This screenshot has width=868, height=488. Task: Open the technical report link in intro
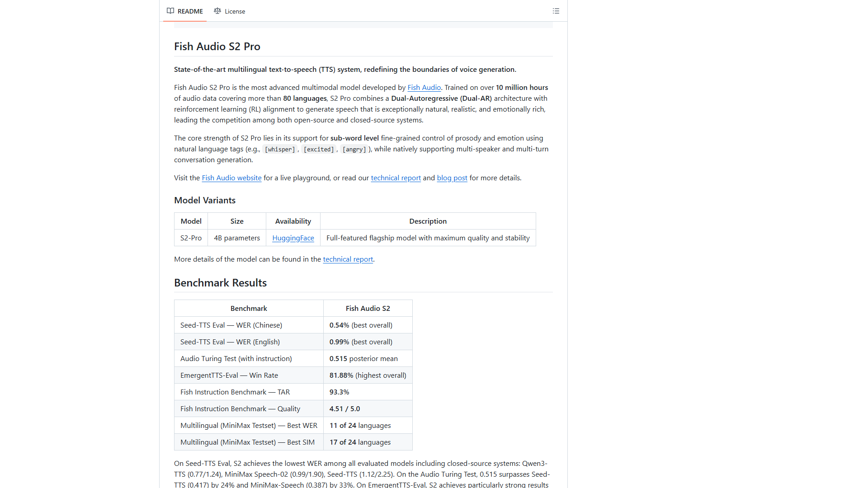(x=396, y=178)
